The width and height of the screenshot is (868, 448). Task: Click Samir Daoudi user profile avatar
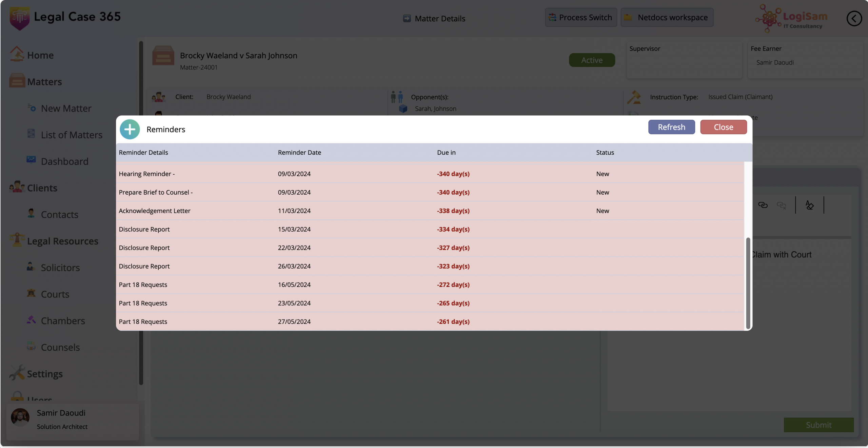click(x=20, y=417)
